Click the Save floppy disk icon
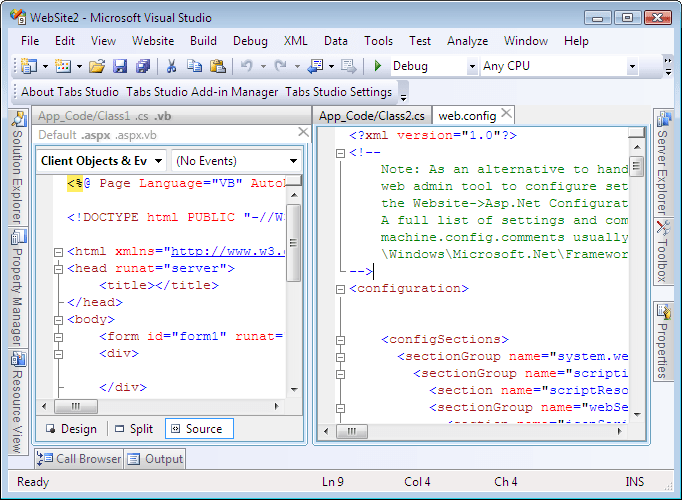 click(x=120, y=66)
